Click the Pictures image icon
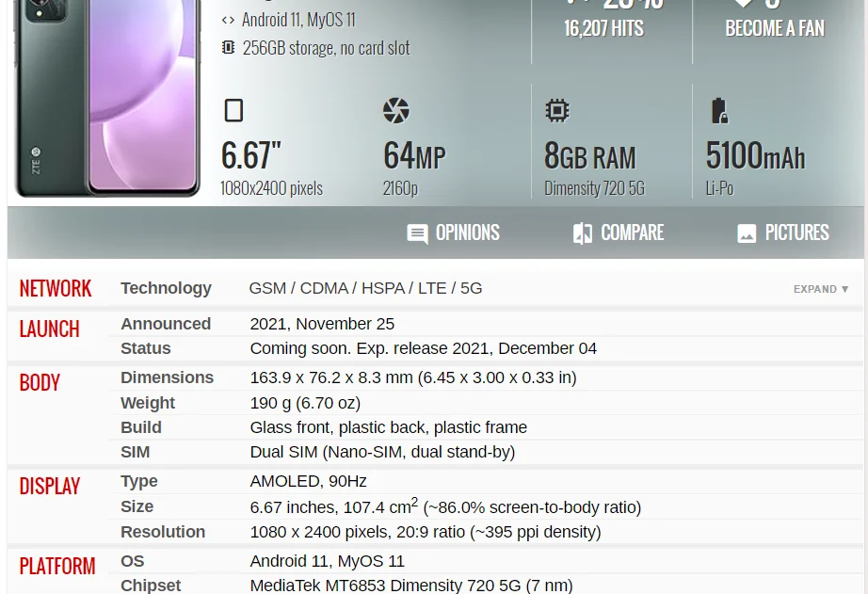The image size is (868, 594). click(x=747, y=234)
